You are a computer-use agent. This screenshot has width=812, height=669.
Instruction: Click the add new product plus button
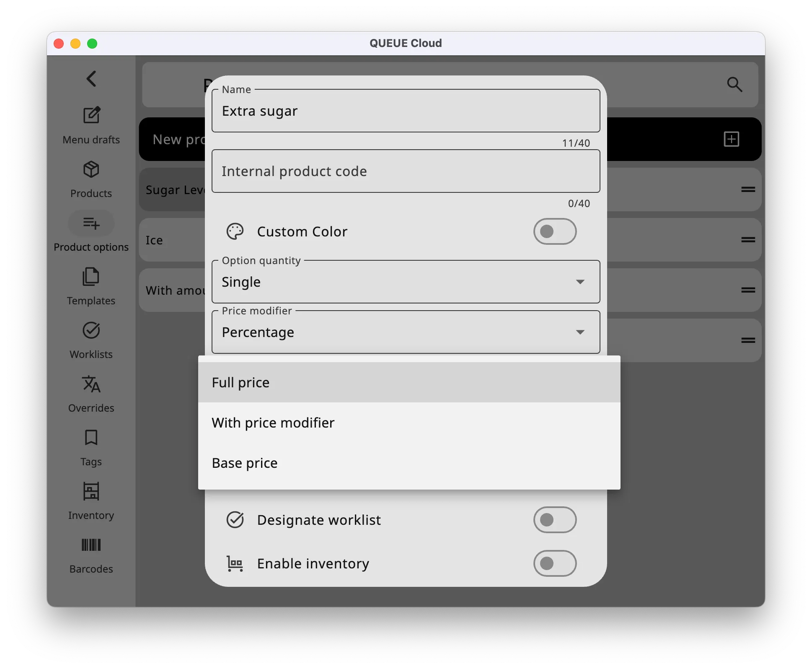coord(731,139)
